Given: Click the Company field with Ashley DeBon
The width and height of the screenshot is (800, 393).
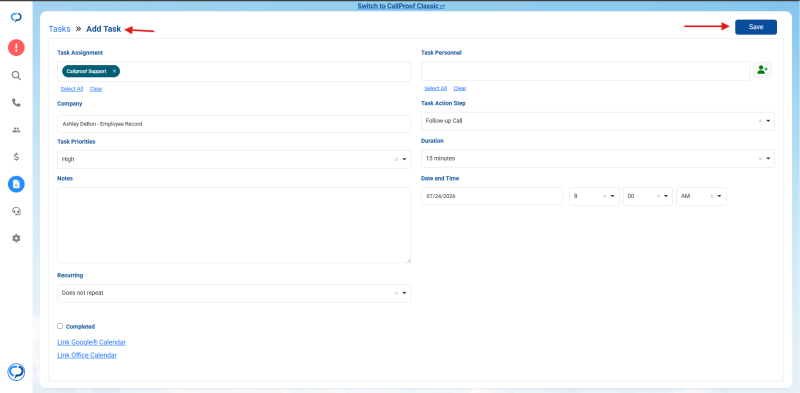Looking at the screenshot, I should (x=234, y=124).
